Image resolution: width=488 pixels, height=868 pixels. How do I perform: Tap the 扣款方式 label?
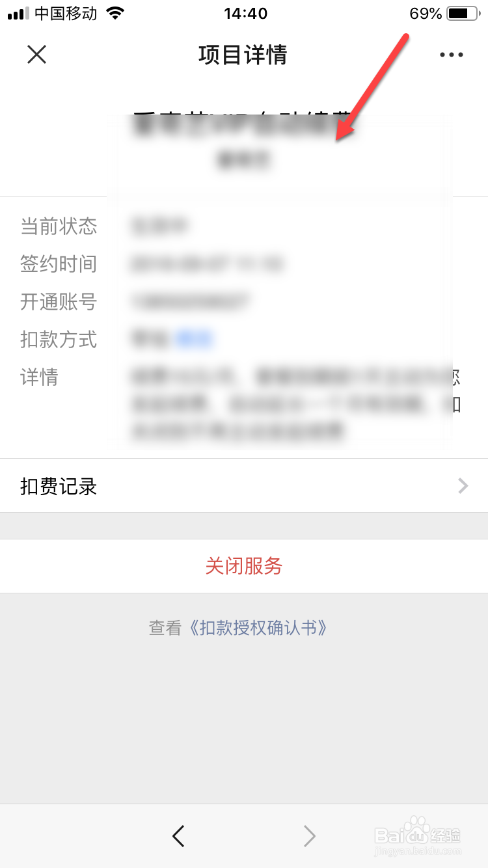pos(59,339)
